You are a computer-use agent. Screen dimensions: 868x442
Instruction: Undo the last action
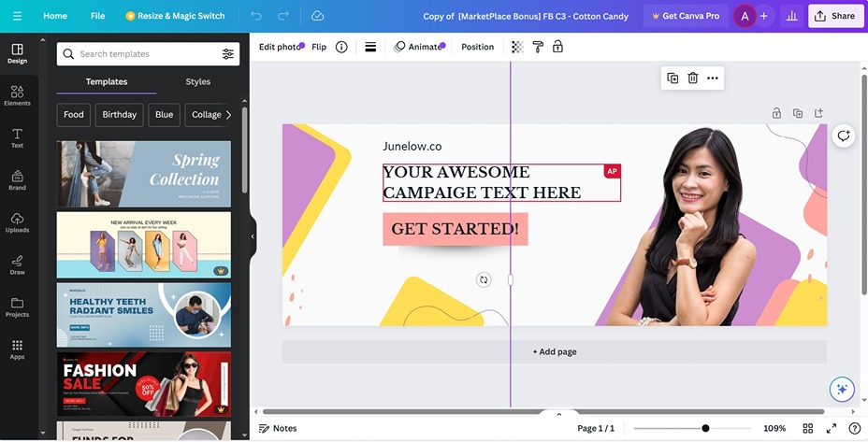tap(255, 16)
